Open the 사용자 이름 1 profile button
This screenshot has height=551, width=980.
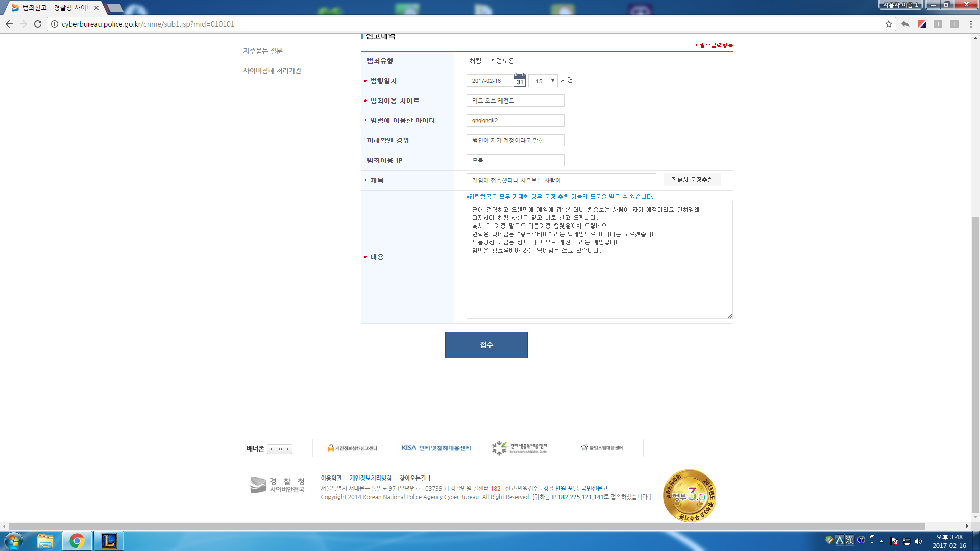pos(900,5)
